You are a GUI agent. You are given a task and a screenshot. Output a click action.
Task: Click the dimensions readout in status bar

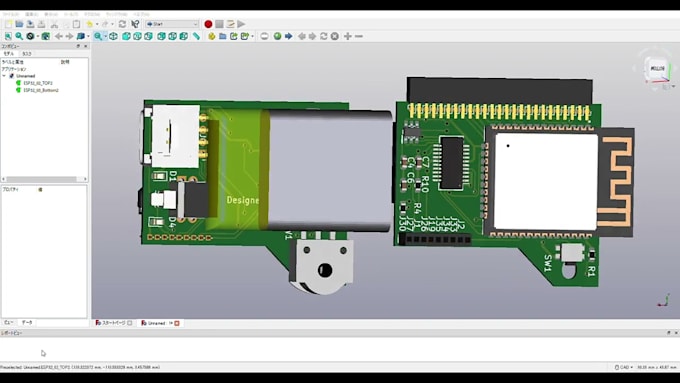tap(657, 367)
